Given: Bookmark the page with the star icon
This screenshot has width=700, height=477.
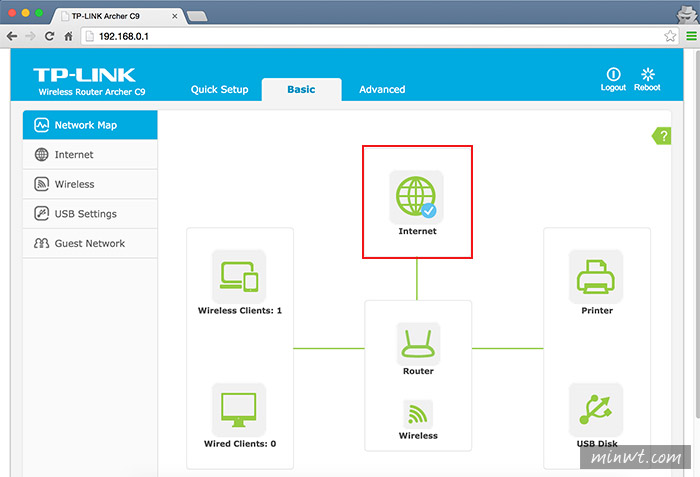Looking at the screenshot, I should tap(670, 36).
